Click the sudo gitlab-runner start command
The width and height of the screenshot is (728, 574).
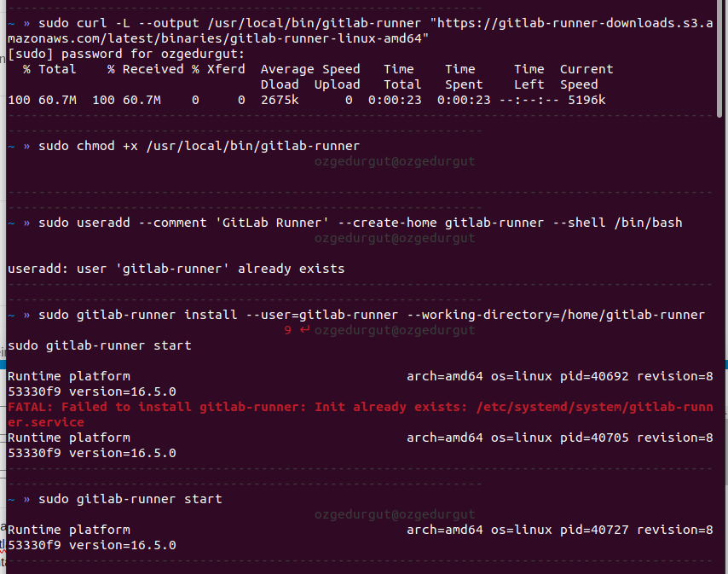128,499
